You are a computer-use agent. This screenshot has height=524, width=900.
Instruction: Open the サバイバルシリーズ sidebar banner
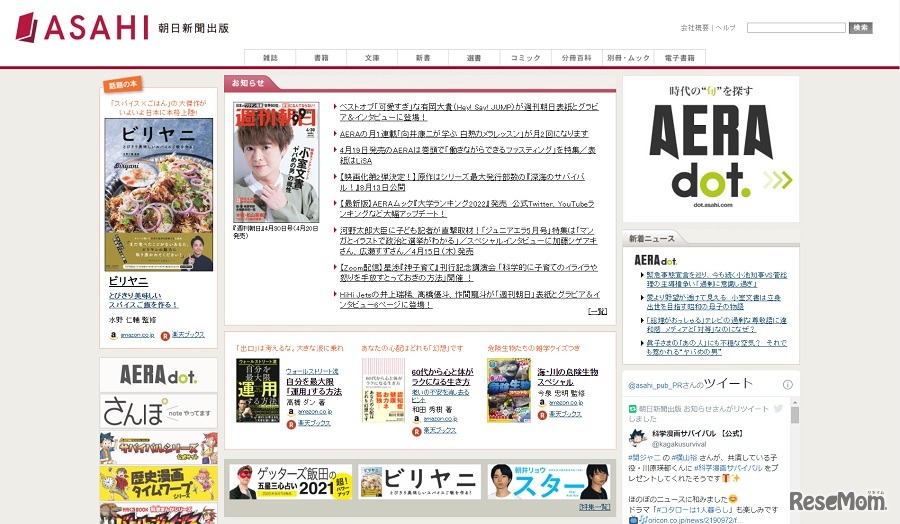pyautogui.click(x=158, y=448)
